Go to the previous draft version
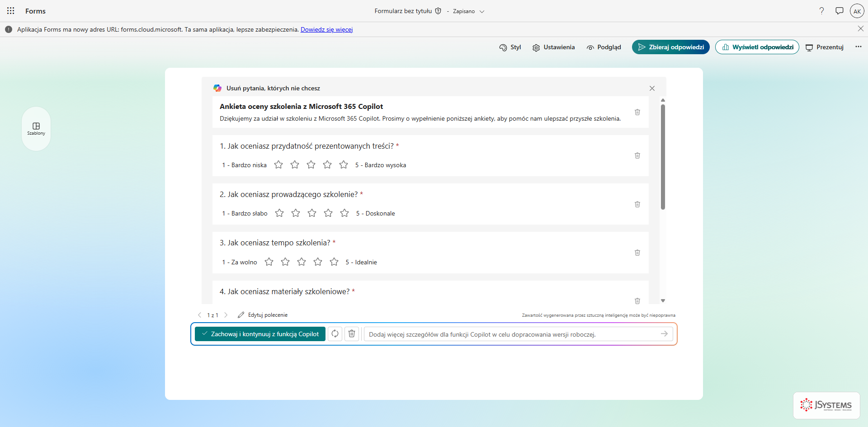The height and width of the screenshot is (427, 868). 199,315
